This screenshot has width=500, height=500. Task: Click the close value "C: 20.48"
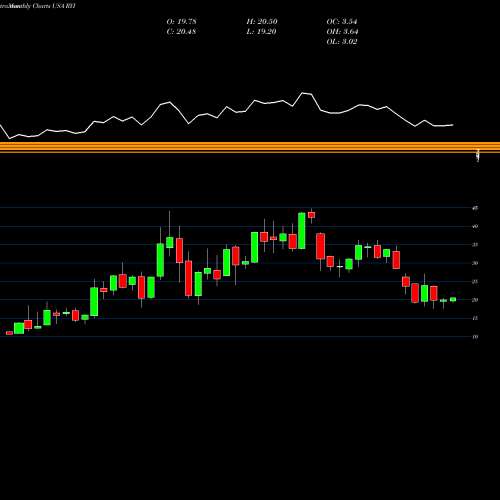(x=181, y=32)
